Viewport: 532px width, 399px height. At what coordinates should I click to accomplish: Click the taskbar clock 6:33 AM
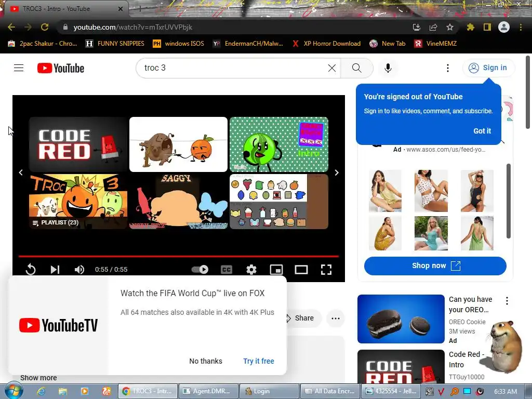point(506,392)
